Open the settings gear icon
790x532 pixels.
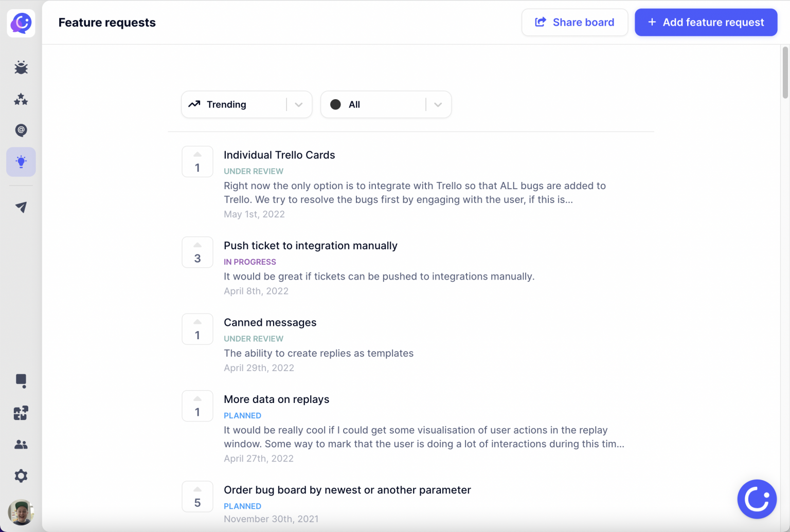(21, 476)
